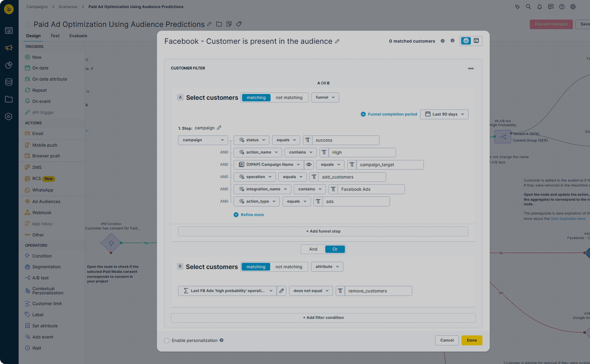Open the does not equal operator dropdown
This screenshot has width=590, height=364.
tap(311, 291)
